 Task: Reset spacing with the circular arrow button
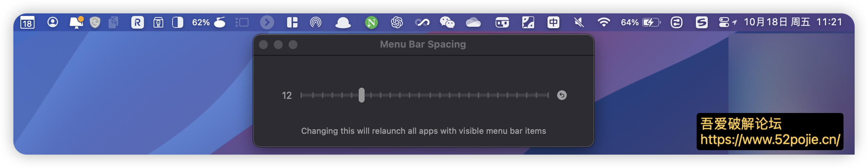[x=562, y=95]
